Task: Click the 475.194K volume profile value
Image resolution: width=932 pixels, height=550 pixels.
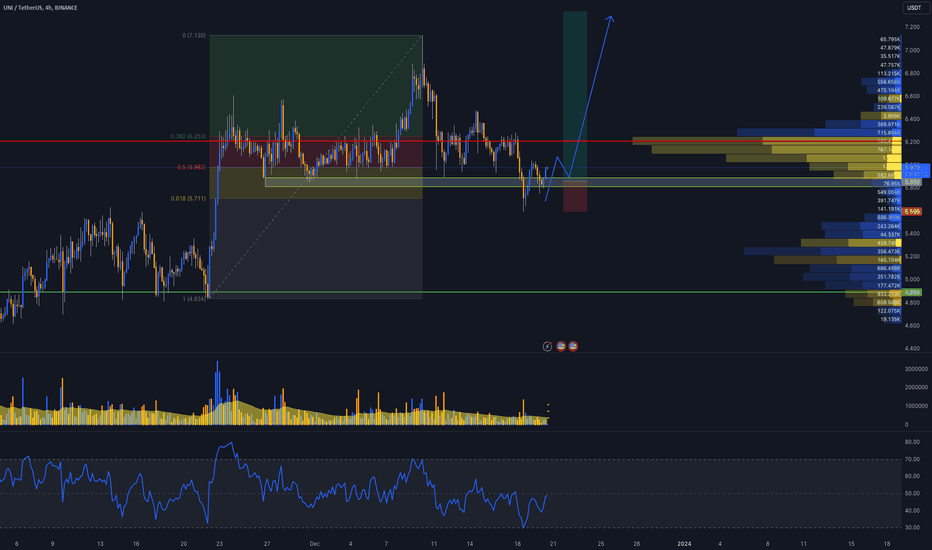Action: [889, 90]
